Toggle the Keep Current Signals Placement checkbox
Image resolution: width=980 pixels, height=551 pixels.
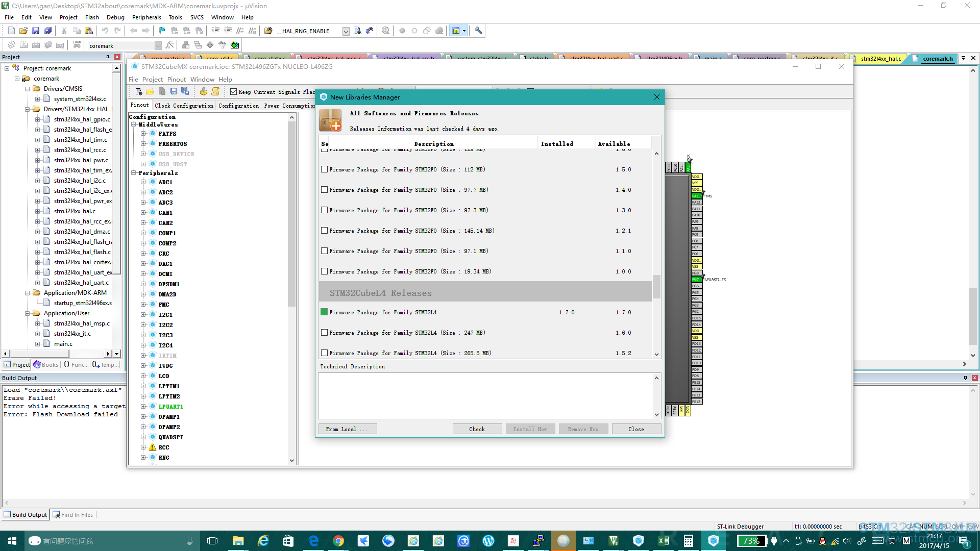click(234, 92)
